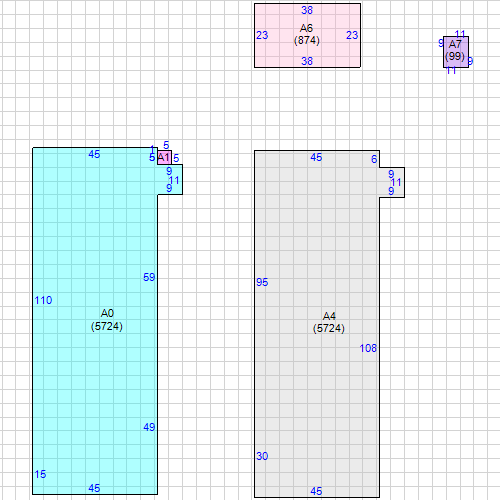Click the 38 label at A6's top edge
Screen dimensions: 500x500
(x=307, y=10)
